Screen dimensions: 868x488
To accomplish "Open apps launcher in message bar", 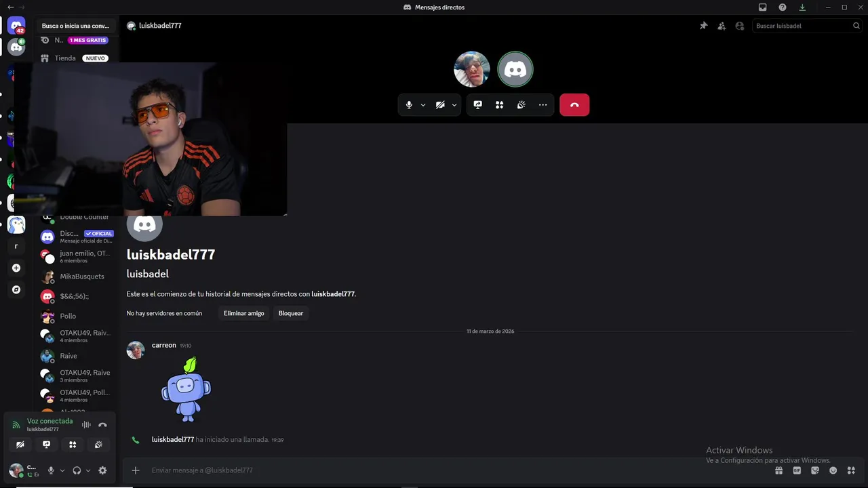I will coord(851,470).
